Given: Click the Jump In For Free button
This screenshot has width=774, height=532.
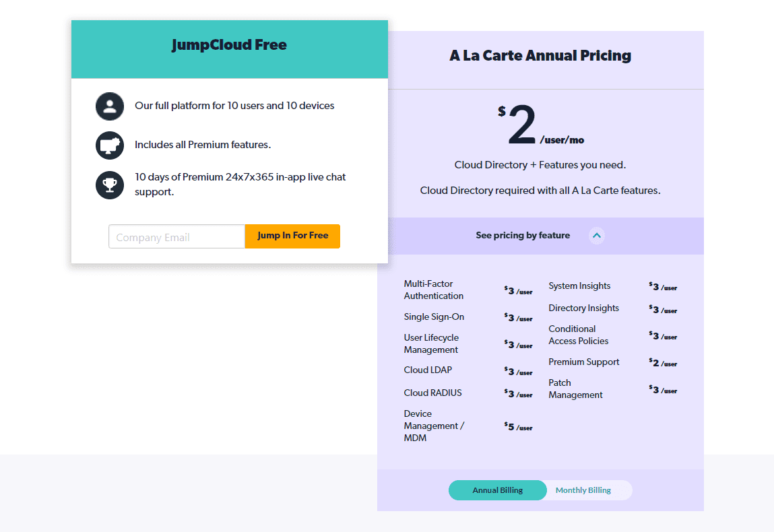Looking at the screenshot, I should tap(293, 236).
